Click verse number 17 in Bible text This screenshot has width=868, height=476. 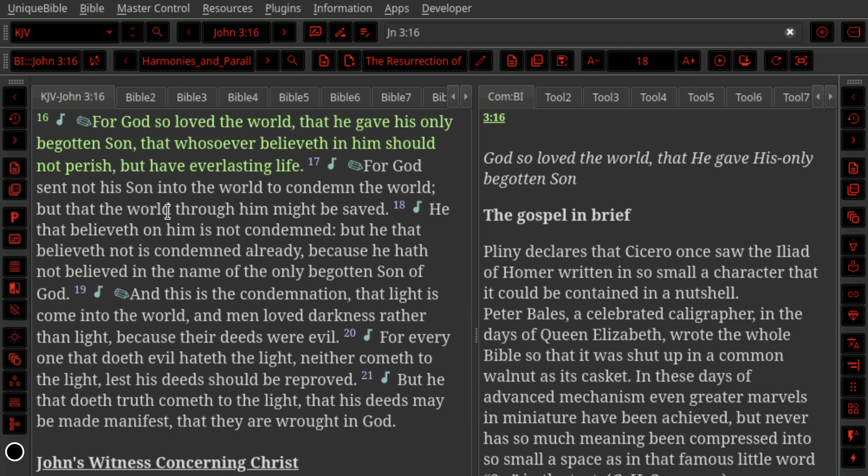314,162
